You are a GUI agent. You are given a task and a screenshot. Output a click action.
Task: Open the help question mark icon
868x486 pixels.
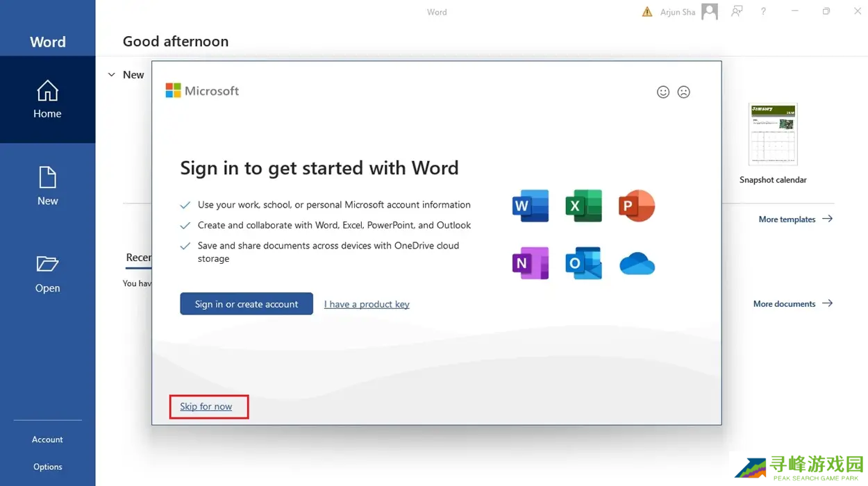(x=763, y=12)
